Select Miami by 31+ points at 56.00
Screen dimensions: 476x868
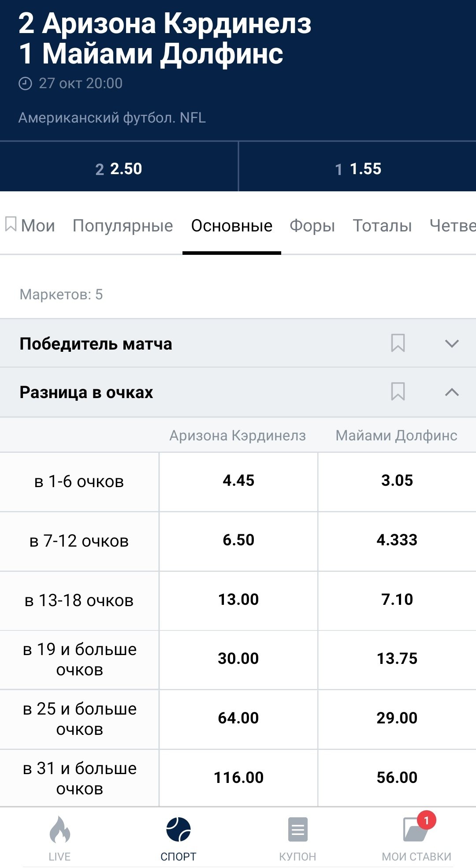point(397,778)
